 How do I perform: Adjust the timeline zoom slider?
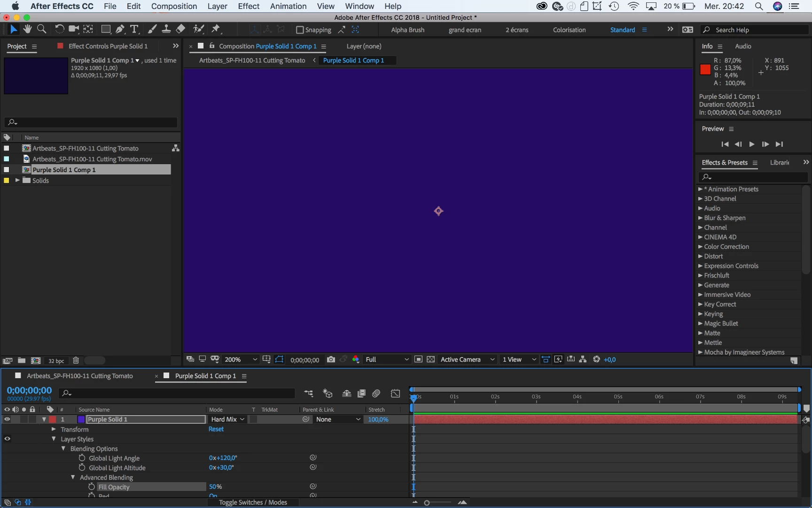coord(427,503)
